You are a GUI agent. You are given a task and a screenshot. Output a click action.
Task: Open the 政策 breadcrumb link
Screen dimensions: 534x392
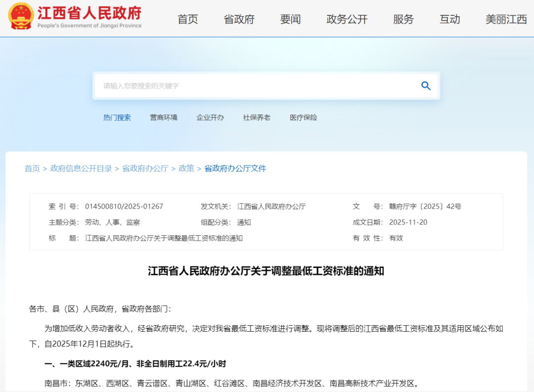[185, 169]
